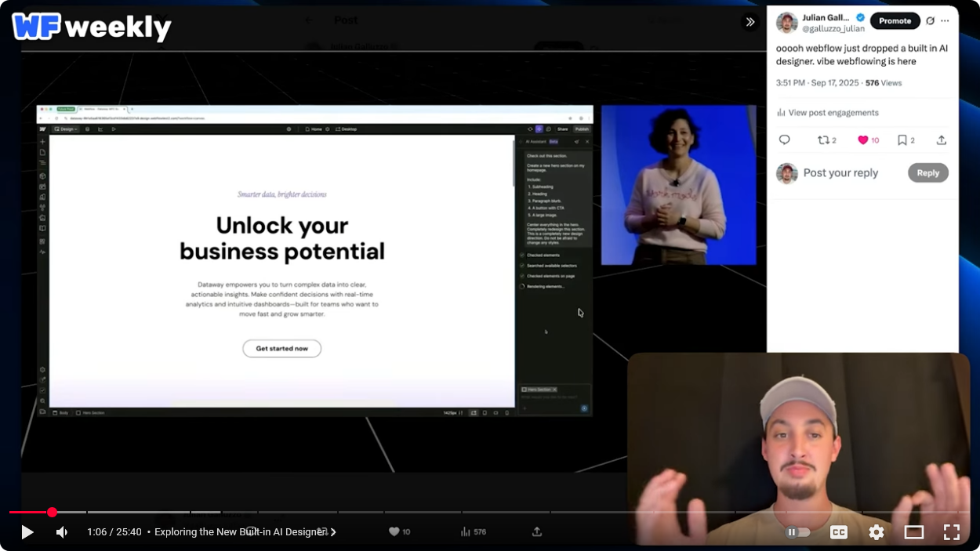Open the Desktop breakpoint selector
The width and height of the screenshot is (980, 551).
(346, 129)
